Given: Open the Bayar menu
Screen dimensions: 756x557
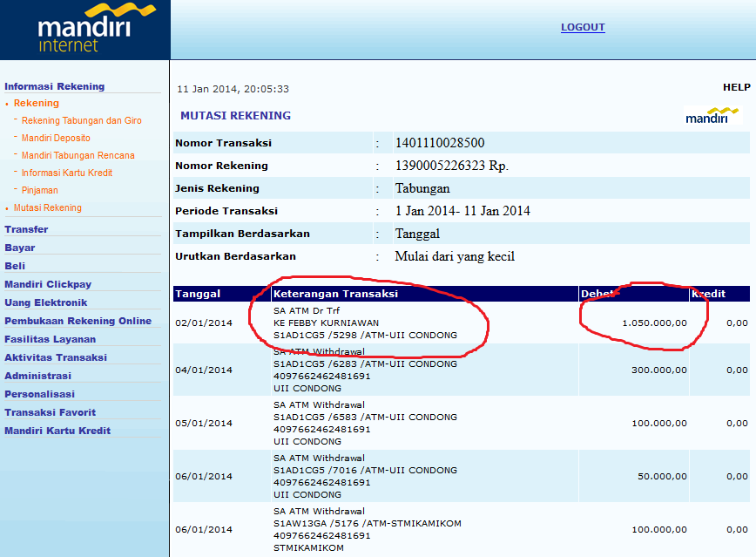Looking at the screenshot, I should 20,248.
